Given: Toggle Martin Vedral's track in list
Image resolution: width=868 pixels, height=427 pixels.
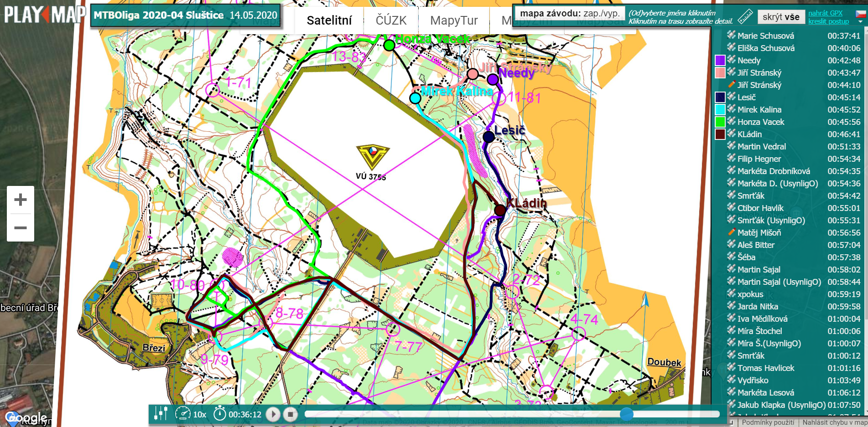Looking at the screenshot, I should (x=761, y=146).
